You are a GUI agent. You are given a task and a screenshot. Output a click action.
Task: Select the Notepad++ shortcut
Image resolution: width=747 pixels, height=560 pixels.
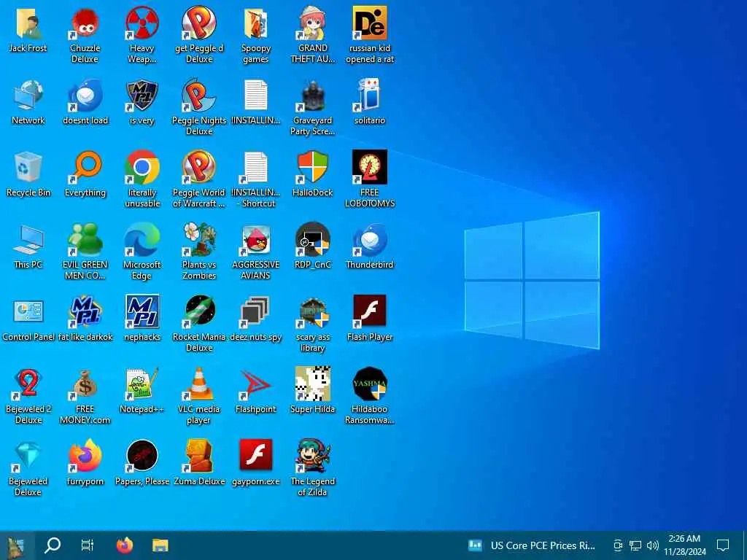pos(142,384)
